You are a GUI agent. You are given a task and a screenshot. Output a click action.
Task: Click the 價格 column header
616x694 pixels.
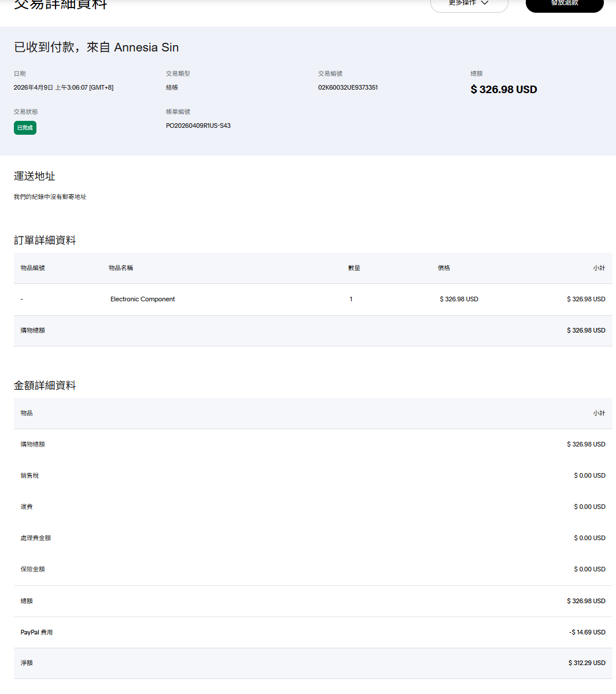coord(444,268)
